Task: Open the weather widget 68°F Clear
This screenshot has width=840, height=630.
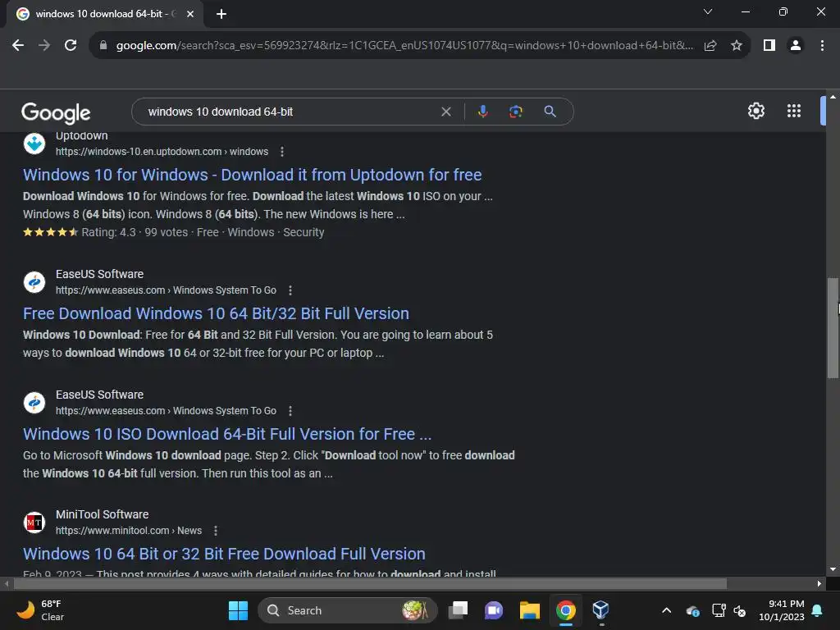Action: point(41,610)
